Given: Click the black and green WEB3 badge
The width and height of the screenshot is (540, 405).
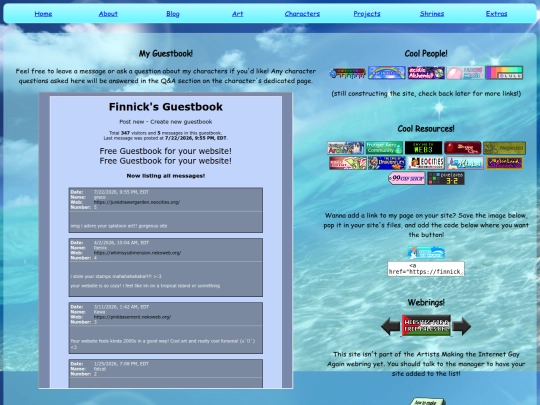Looking at the screenshot, I should point(423,148).
